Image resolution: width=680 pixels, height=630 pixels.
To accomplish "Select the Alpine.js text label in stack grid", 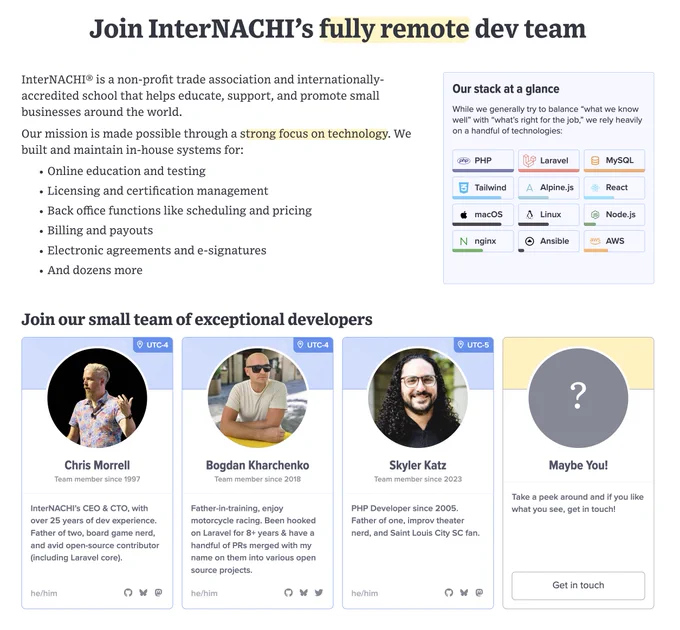I will [556, 187].
